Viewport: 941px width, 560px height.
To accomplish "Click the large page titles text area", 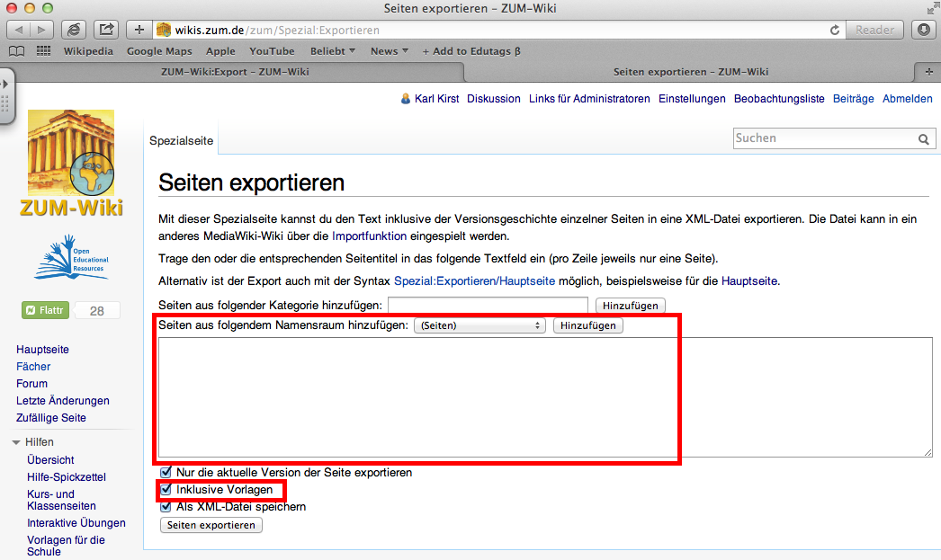I will 544,396.
